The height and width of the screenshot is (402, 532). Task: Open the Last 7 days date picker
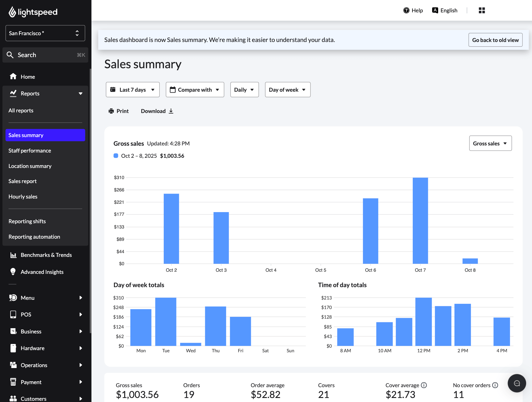(x=133, y=90)
